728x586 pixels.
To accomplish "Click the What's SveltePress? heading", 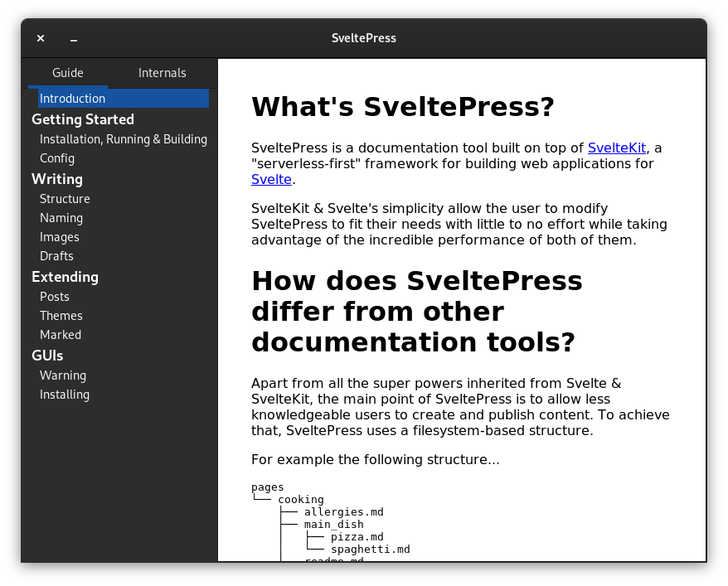I will coord(403,107).
